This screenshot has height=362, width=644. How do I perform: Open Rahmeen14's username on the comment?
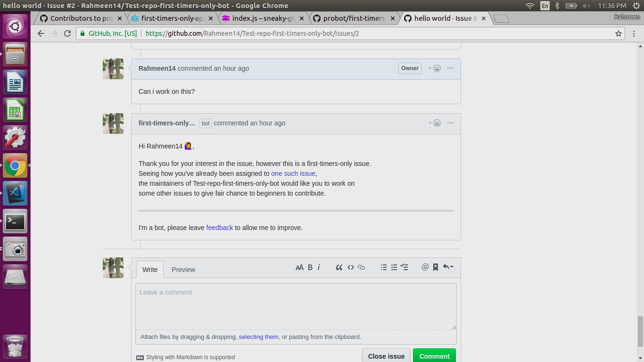coord(157,68)
